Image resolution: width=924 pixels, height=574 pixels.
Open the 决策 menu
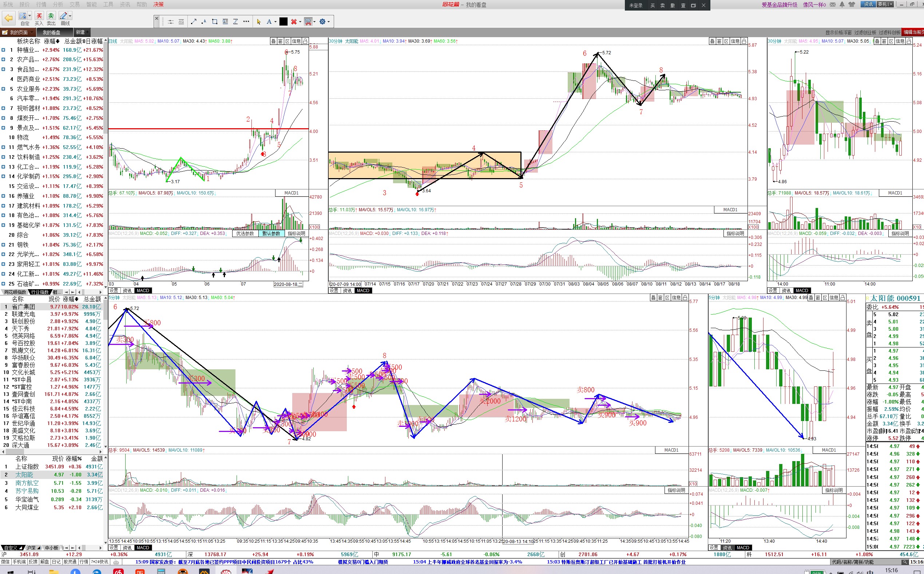(x=159, y=4)
